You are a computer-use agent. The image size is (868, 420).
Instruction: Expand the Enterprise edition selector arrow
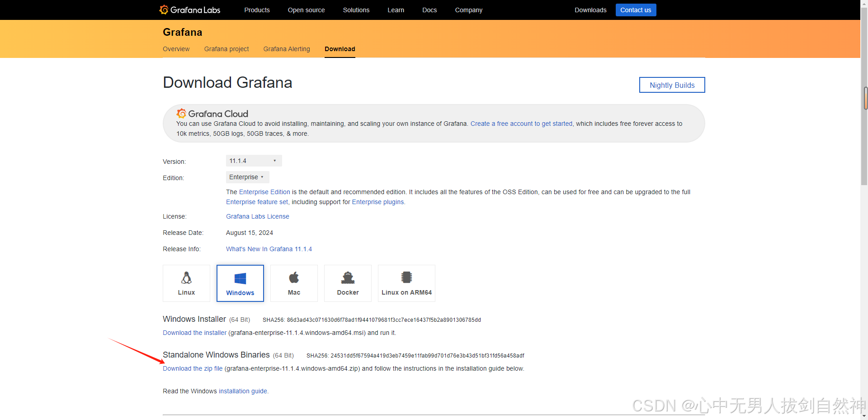(x=262, y=177)
